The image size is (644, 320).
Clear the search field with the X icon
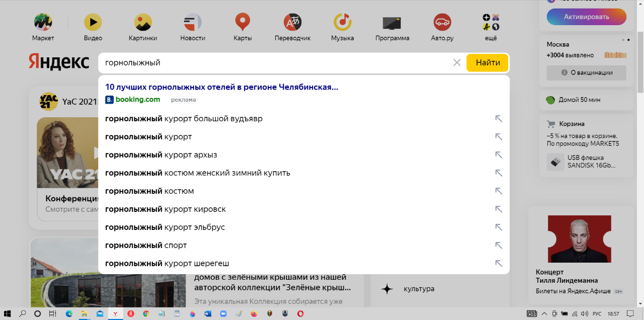457,63
